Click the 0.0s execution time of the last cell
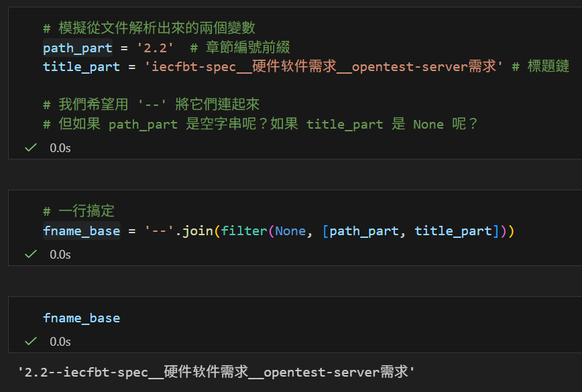This screenshot has height=392, width=582. point(60,341)
